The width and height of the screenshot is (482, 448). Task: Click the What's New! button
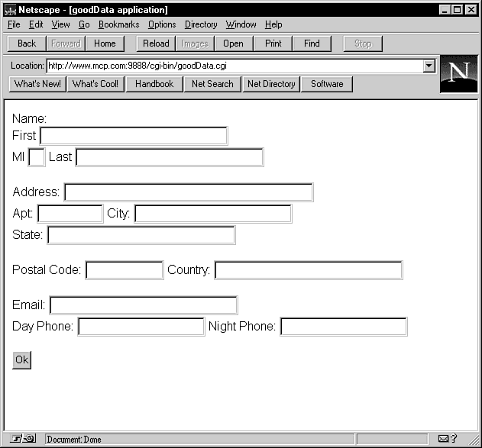(37, 84)
